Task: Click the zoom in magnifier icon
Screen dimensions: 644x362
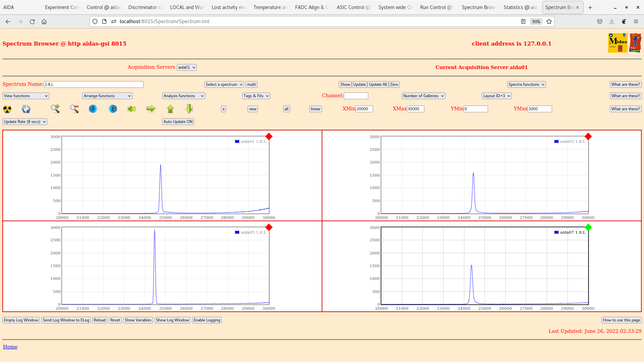Action: [55, 109]
